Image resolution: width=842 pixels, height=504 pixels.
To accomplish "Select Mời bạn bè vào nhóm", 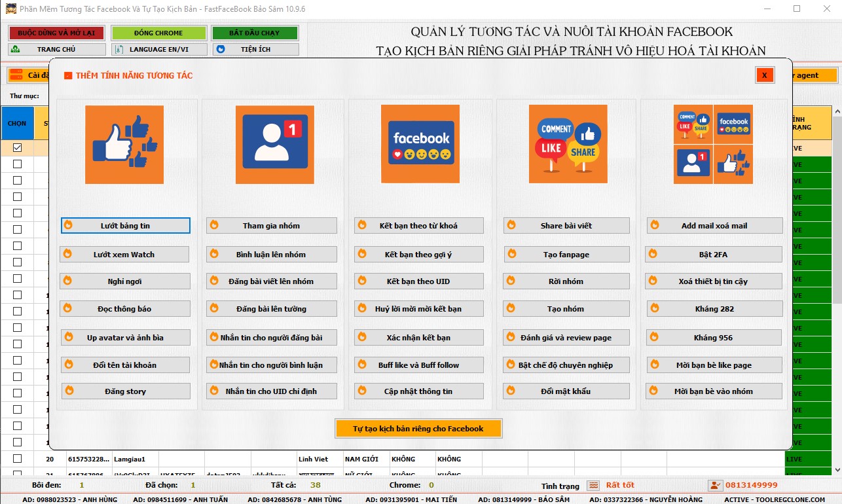I will coord(714,391).
